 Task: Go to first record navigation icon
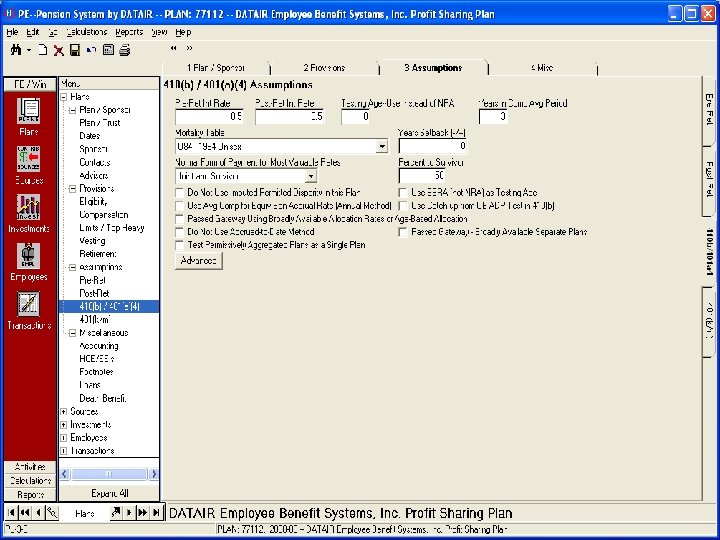(x=11, y=512)
